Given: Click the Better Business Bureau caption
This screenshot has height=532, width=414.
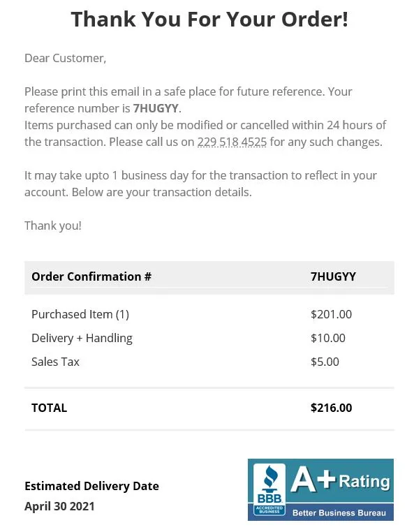Looking at the screenshot, I should [x=339, y=512].
